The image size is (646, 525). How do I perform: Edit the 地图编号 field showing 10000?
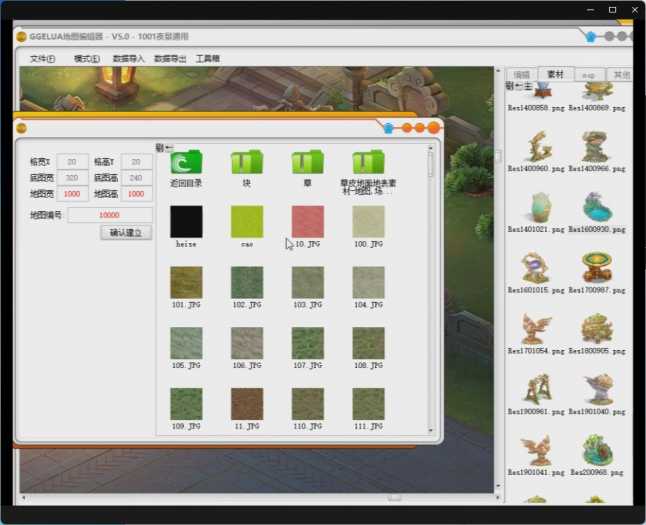[110, 215]
